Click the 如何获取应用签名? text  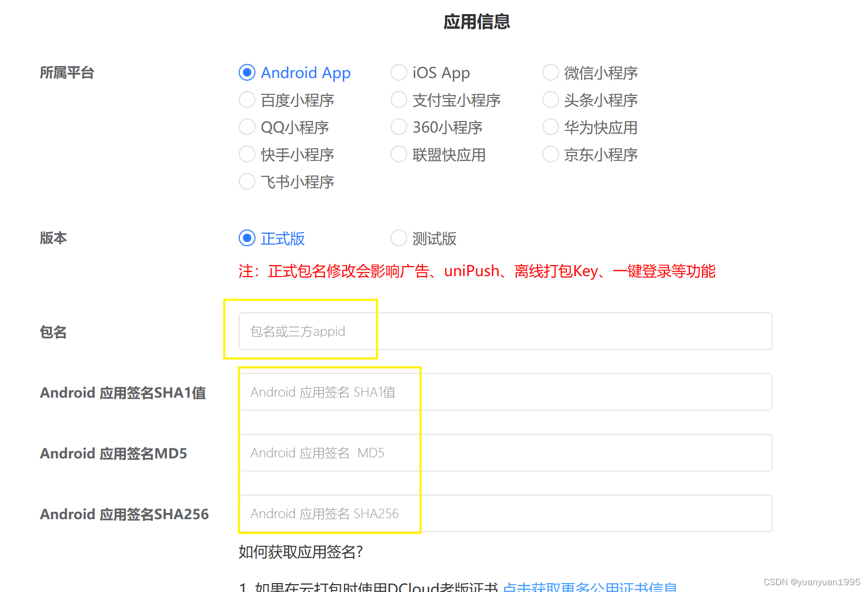point(301,552)
